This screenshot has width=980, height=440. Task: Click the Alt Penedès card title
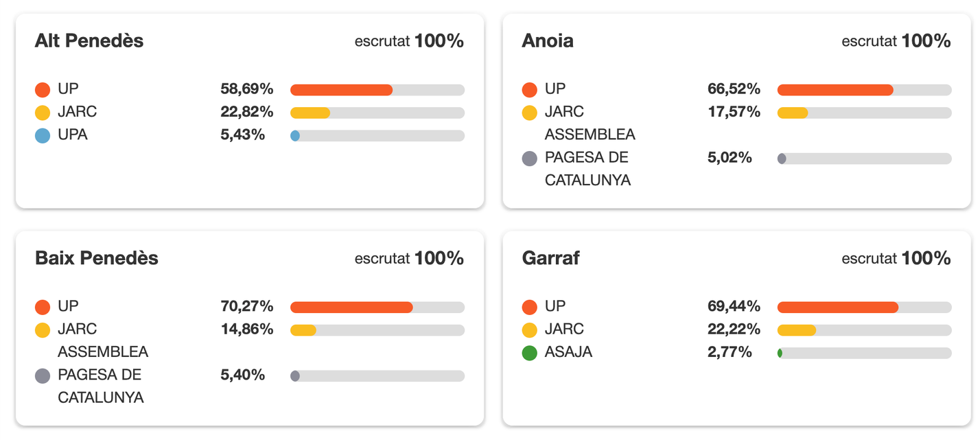89,40
